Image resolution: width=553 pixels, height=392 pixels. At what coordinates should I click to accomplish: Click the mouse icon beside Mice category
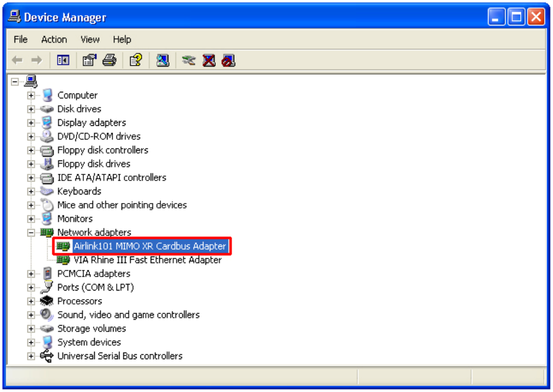pos(47,205)
